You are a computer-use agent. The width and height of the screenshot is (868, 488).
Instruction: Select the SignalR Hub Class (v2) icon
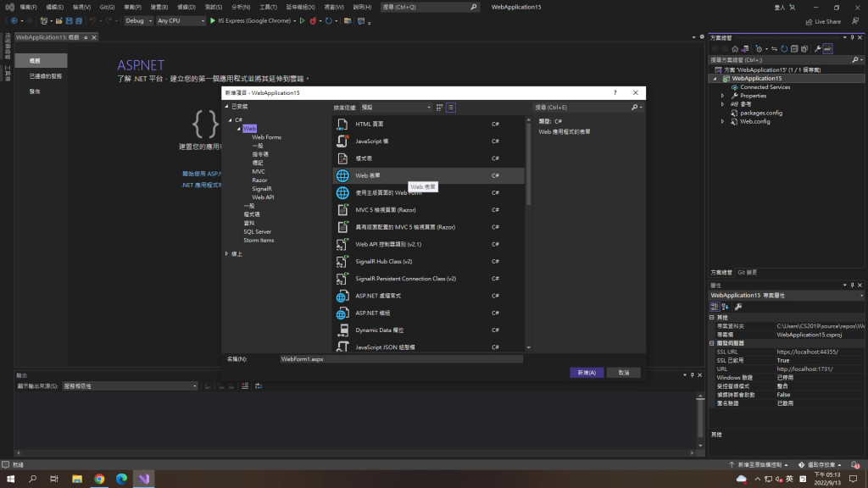click(342, 261)
